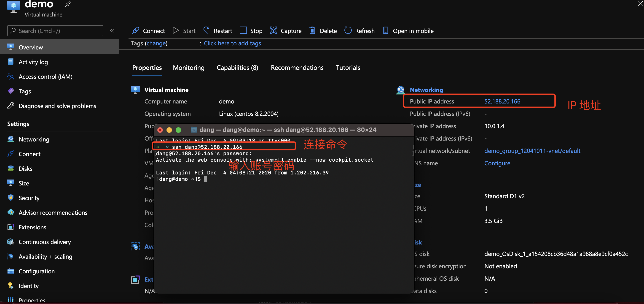Click the Connect plug icon in toolbar
Screen dimensions: 644x304
[136, 30]
